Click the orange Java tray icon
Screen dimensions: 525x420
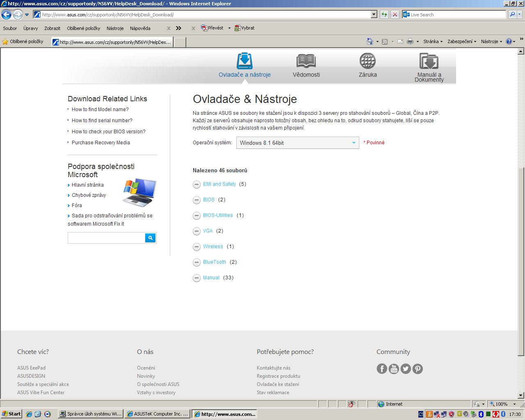[x=429, y=414]
